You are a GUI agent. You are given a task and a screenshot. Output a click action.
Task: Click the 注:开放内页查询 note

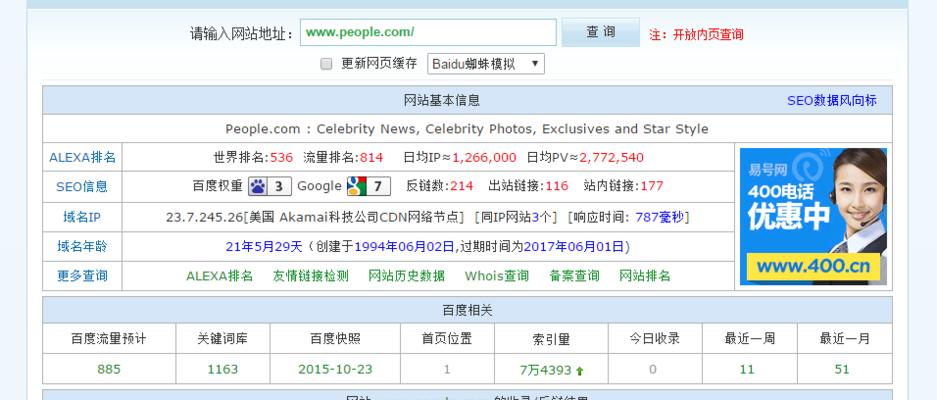point(696,35)
